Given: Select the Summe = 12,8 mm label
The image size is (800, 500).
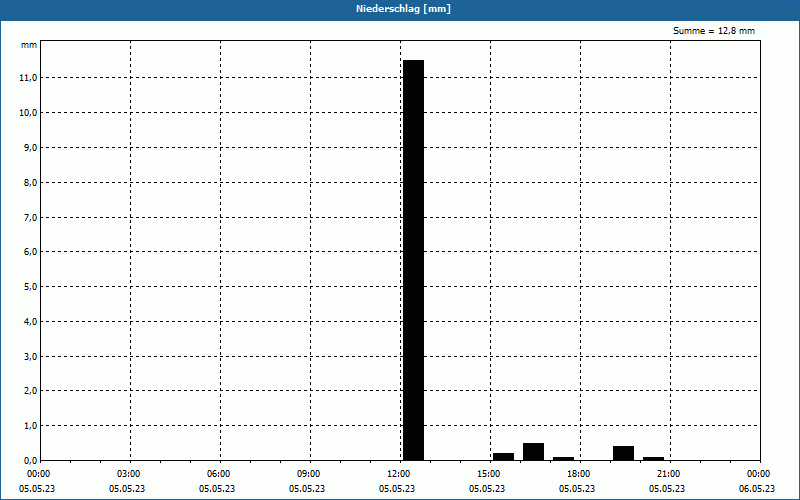Looking at the screenshot, I should pos(714,31).
